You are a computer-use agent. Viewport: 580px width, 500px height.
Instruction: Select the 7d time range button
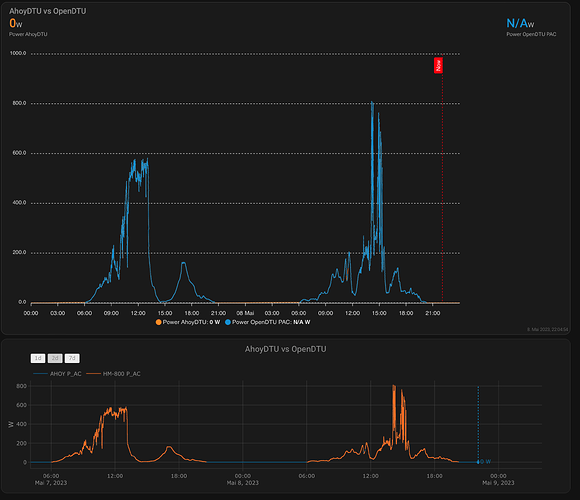(72, 358)
